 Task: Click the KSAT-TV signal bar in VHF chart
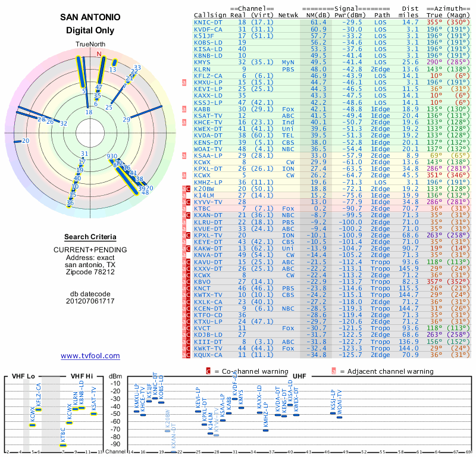94,414
